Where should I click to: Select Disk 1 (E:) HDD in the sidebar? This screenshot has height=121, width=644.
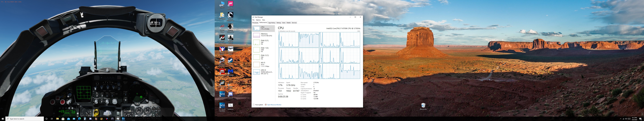click(264, 50)
